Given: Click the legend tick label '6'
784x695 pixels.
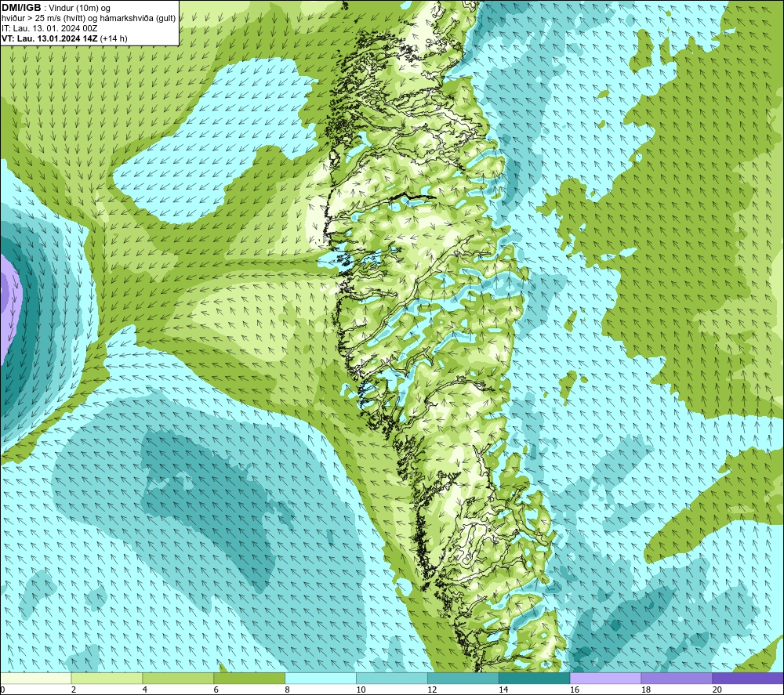Looking at the screenshot, I should point(216,690).
